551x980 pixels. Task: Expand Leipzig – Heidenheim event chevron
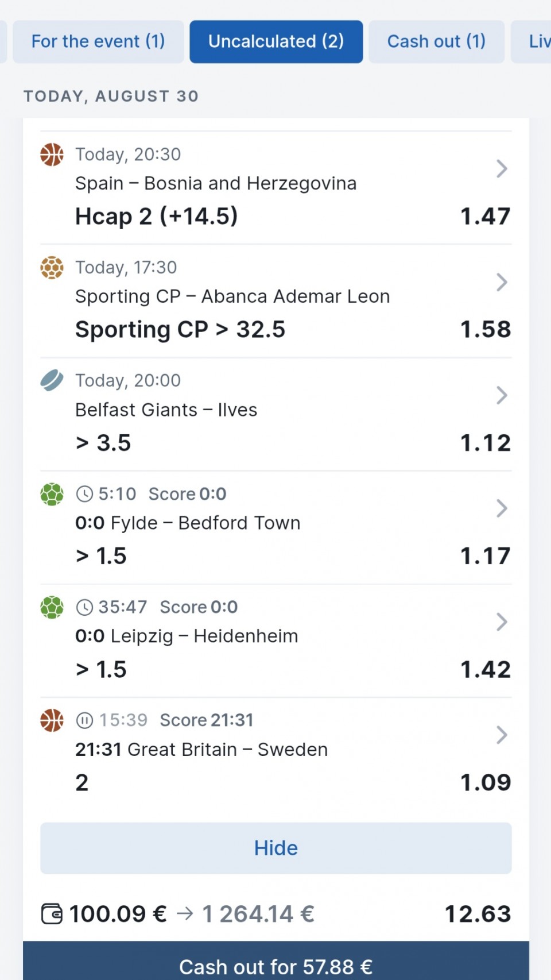[x=502, y=622]
